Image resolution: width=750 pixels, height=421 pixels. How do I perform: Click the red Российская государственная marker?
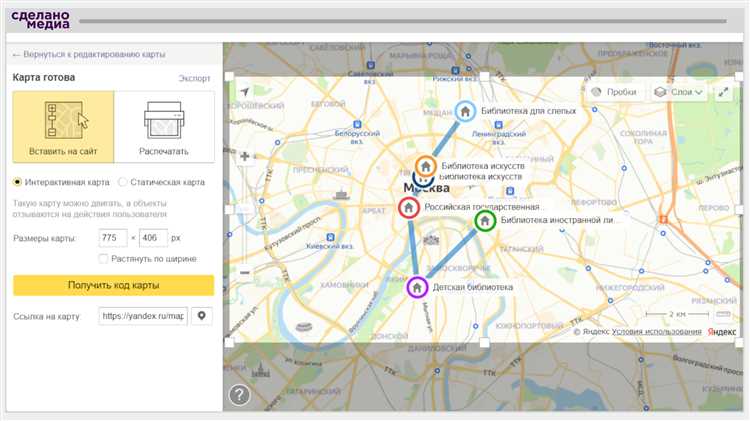point(408,208)
